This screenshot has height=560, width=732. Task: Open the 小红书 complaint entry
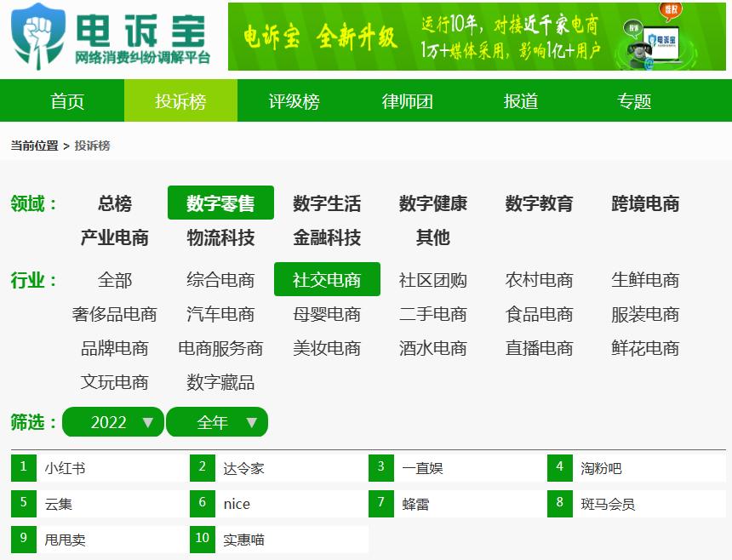point(66,468)
